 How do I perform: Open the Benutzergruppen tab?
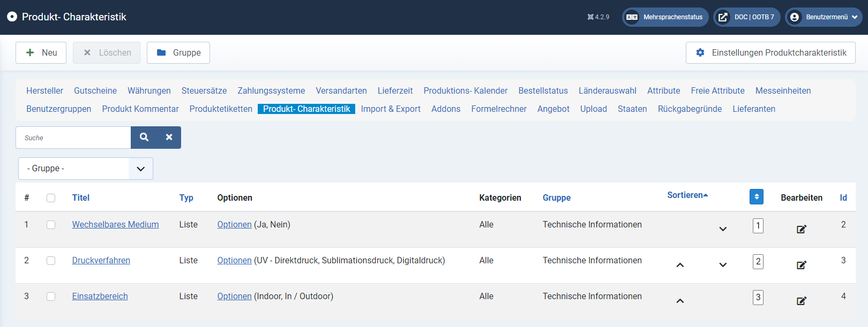point(59,109)
